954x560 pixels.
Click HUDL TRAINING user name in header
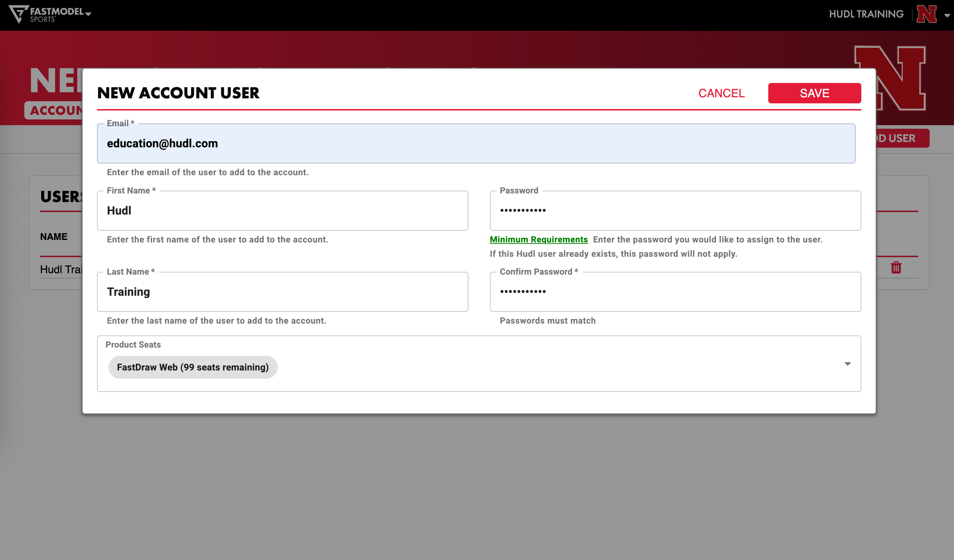click(x=866, y=14)
